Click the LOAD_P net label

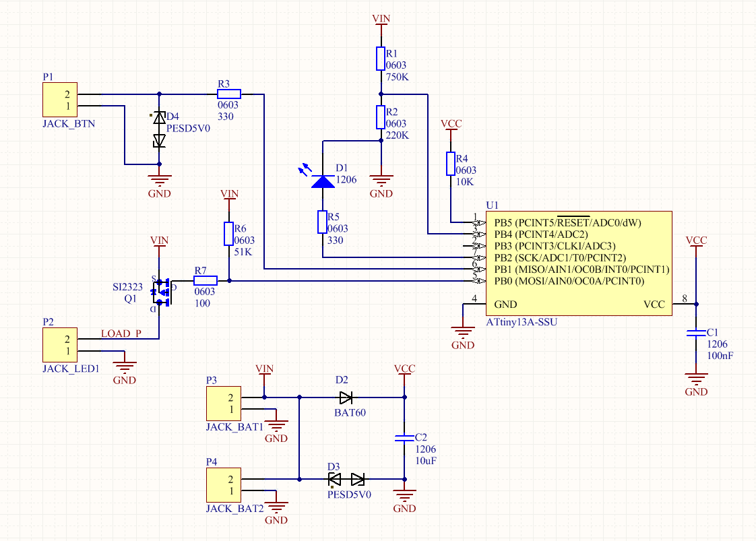[x=121, y=333]
